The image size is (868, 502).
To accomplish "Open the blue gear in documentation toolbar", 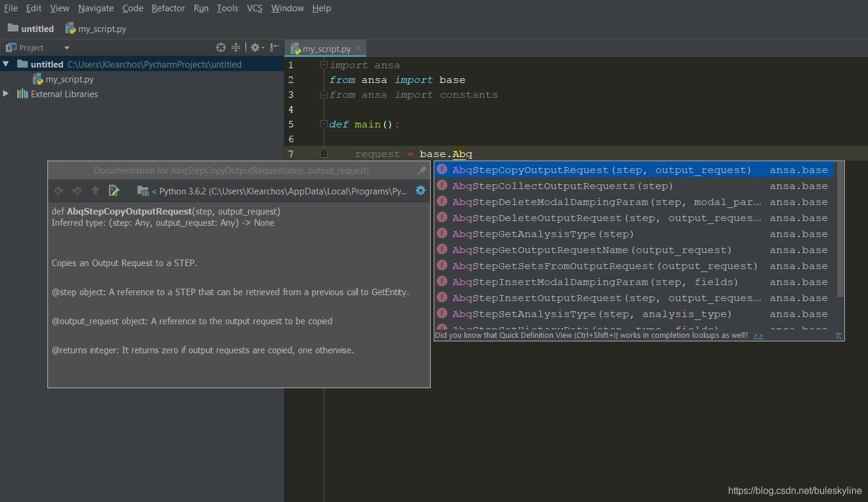I will click(x=421, y=191).
